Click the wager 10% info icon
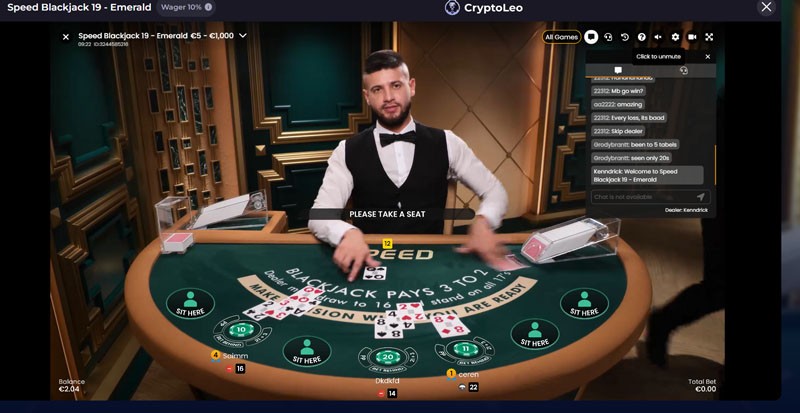The width and height of the screenshot is (800, 413). [x=208, y=7]
